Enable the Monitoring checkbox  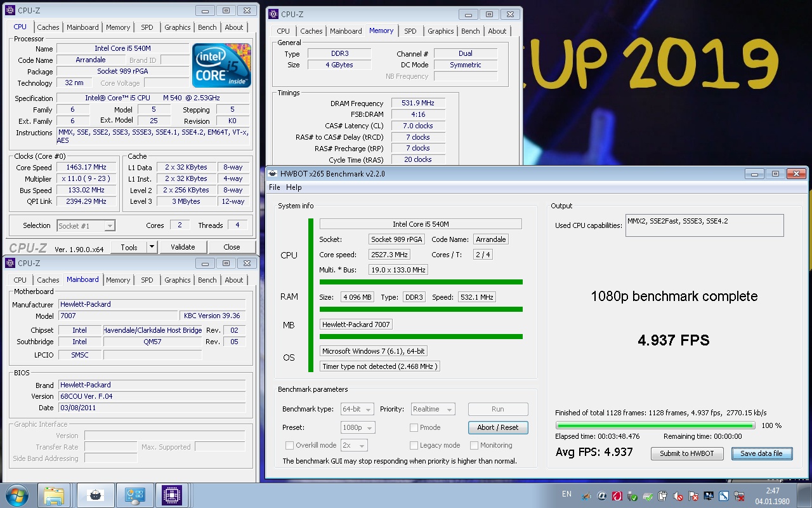pos(474,445)
